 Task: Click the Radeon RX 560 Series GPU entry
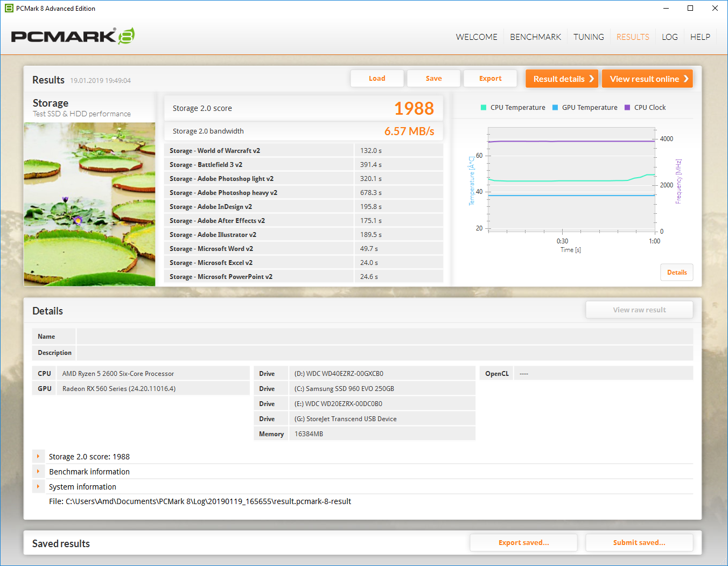(153, 388)
